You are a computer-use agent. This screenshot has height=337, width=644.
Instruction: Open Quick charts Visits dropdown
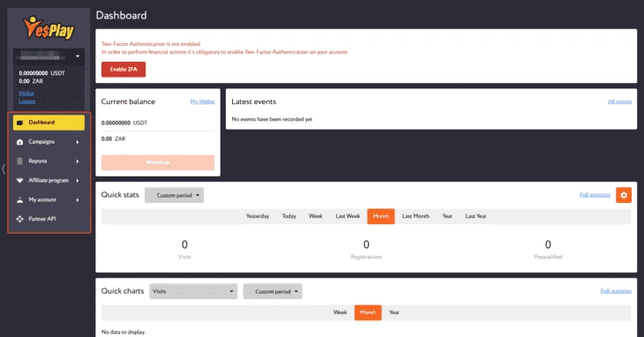pyautogui.click(x=193, y=291)
